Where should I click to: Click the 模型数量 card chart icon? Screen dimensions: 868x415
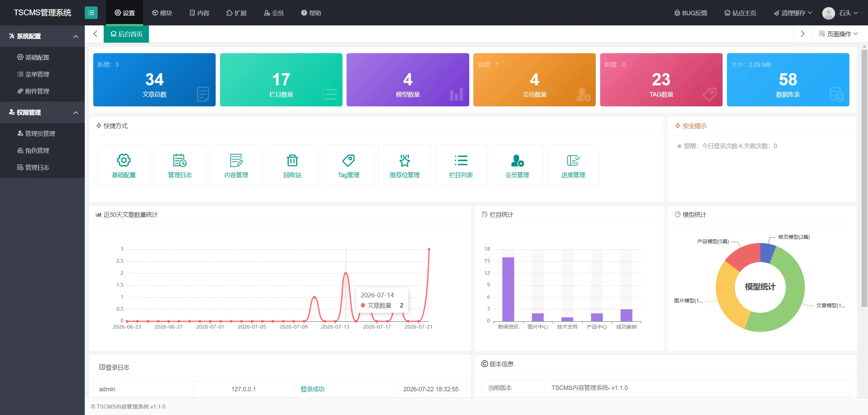click(x=456, y=94)
